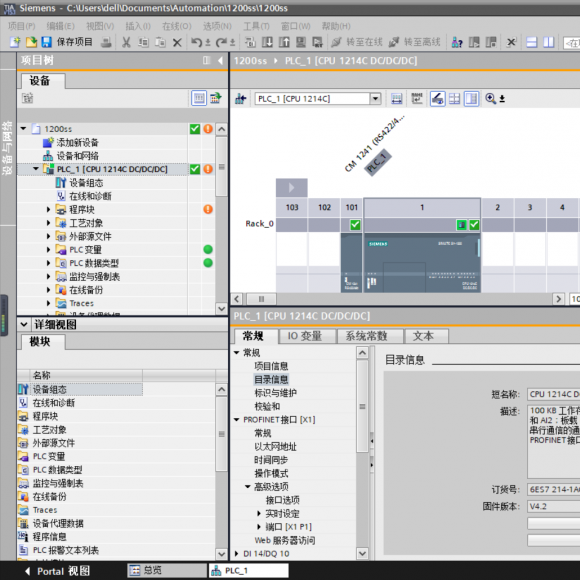Viewport: 580px width, 580px height.
Task: Select 在线和诊断 in details module list
Action: tap(54, 403)
